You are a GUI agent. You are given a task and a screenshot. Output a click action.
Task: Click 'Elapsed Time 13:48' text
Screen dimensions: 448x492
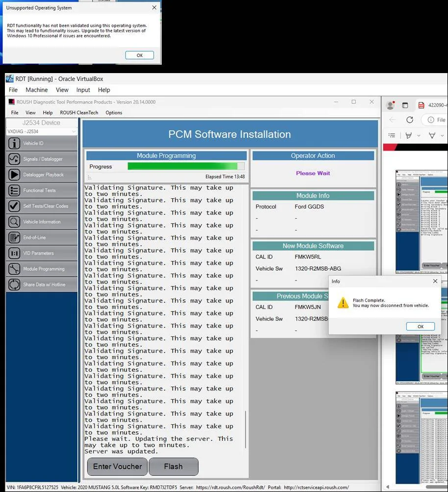225,177
